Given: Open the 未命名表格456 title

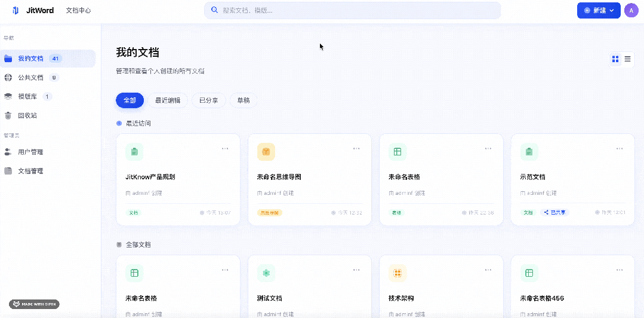Looking at the screenshot, I should point(542,298).
